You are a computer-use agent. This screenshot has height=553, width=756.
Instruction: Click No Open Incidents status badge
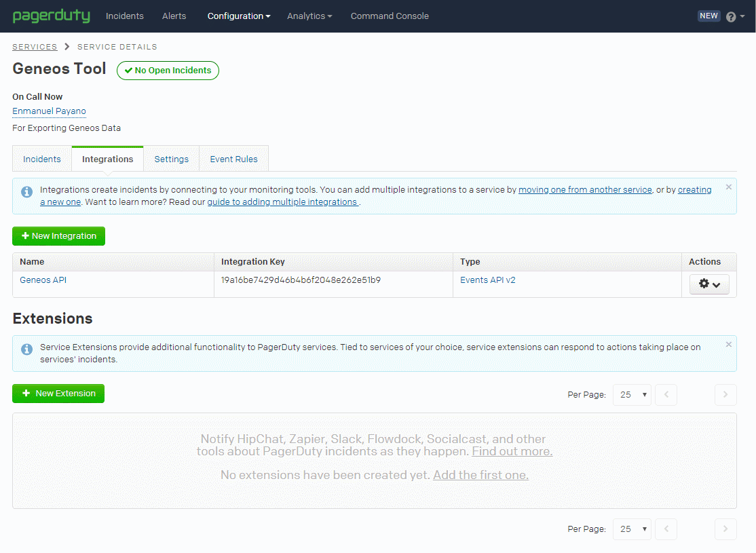[x=168, y=71]
